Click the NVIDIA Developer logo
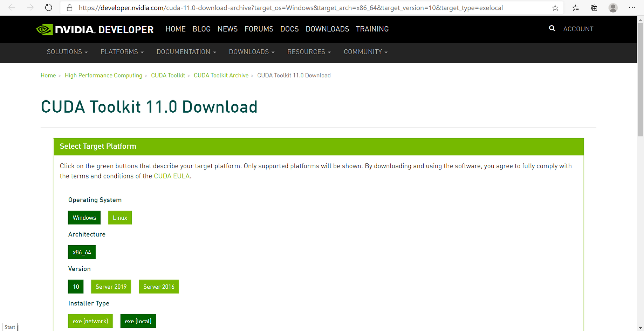644x331 pixels. click(95, 29)
